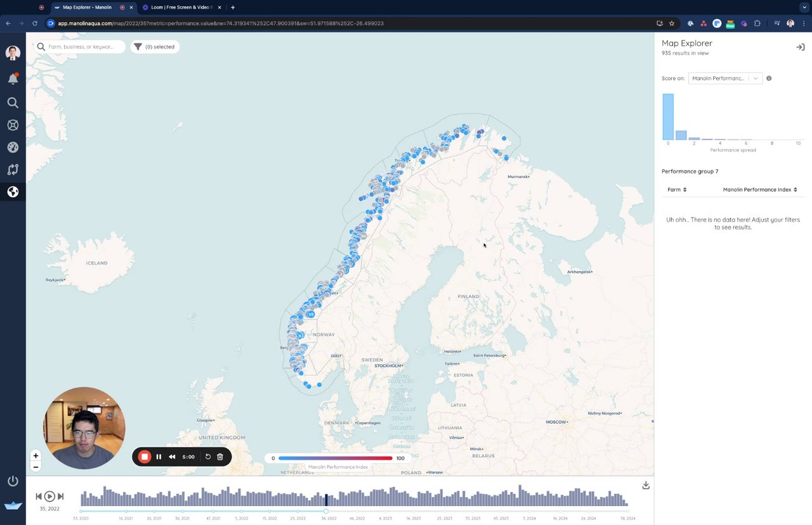Jump timeline to marker 47, 2021
Viewport: 812px width, 525px height.
(x=212, y=511)
